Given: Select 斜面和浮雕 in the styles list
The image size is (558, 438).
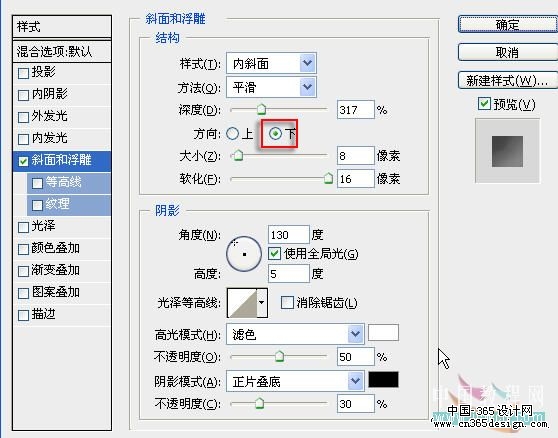Looking at the screenshot, I should tap(62, 160).
